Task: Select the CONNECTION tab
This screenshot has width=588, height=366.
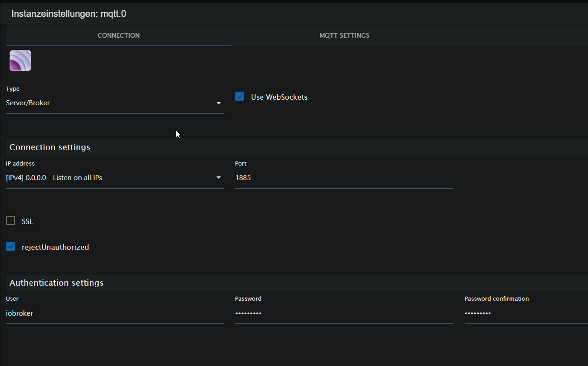Action: 118,35
